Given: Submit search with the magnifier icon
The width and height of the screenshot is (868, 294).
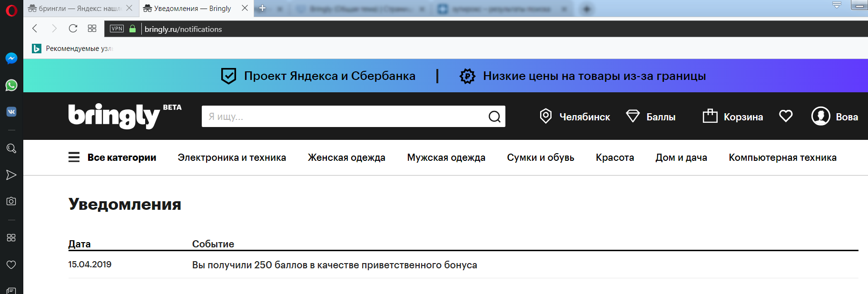Looking at the screenshot, I should tap(494, 117).
